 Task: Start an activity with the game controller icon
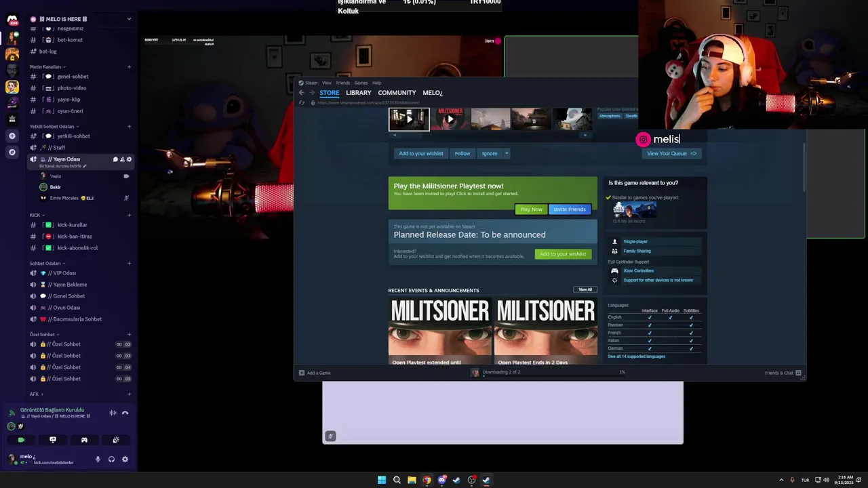click(84, 440)
